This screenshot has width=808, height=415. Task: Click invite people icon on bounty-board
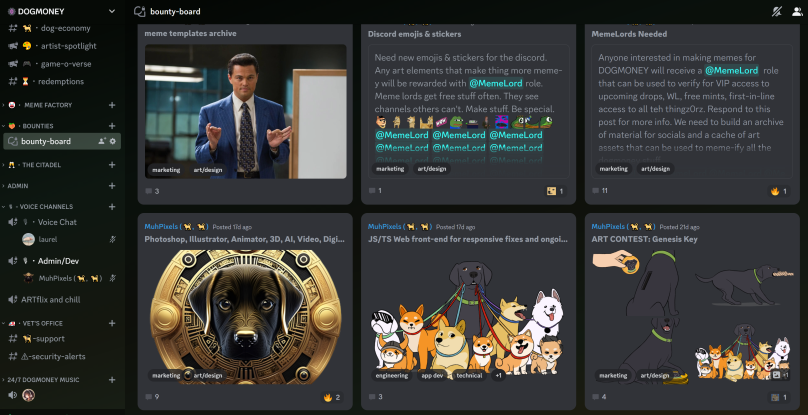[102, 141]
